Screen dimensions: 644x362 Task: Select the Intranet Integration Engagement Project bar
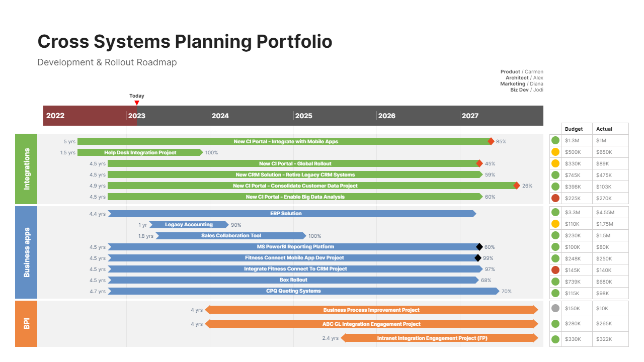439,338
